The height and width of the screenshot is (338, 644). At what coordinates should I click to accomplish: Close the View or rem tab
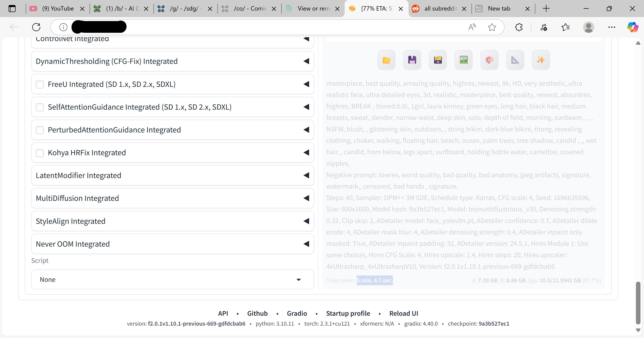click(337, 9)
